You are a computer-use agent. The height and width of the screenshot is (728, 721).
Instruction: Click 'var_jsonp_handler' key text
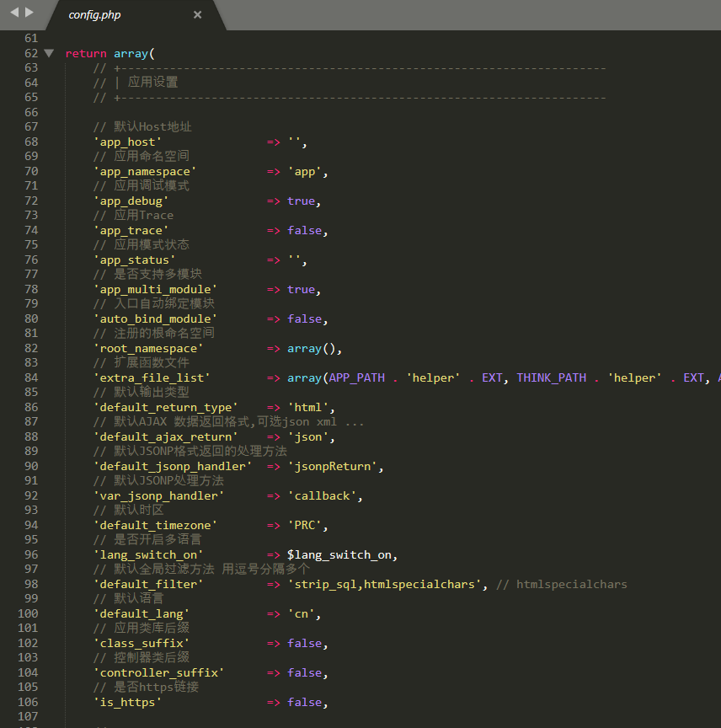point(159,495)
